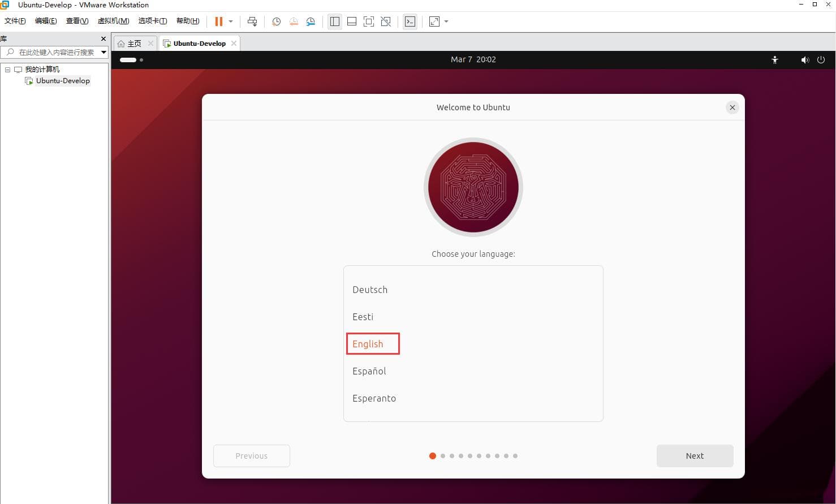
Task: Open the 帮助(H) menu
Action: coord(188,21)
